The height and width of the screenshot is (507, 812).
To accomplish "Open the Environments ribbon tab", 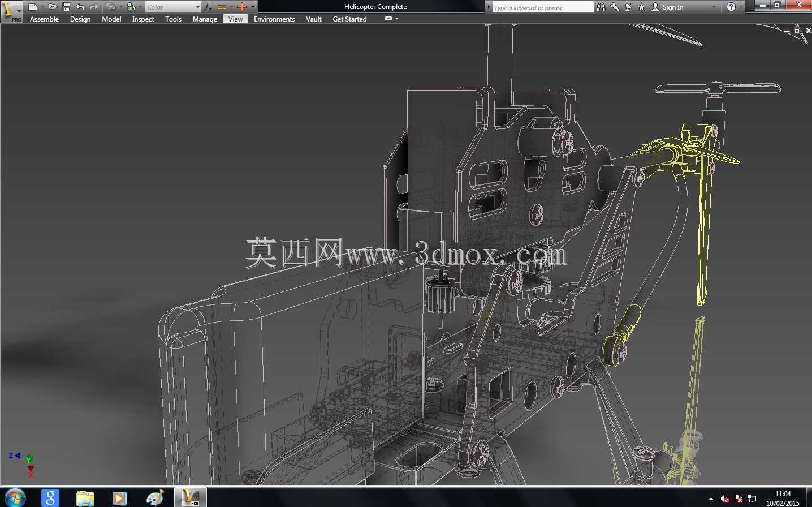I will click(274, 19).
